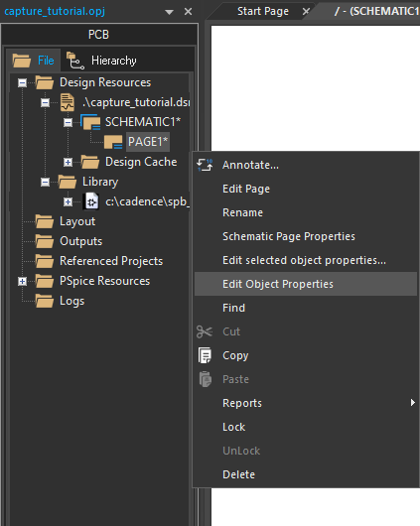Click the PSpice Resources folder icon
The image size is (420, 526).
(45, 281)
